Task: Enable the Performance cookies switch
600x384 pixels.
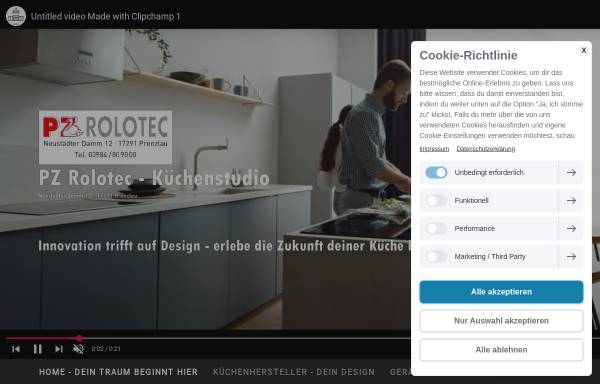Action: click(x=436, y=228)
